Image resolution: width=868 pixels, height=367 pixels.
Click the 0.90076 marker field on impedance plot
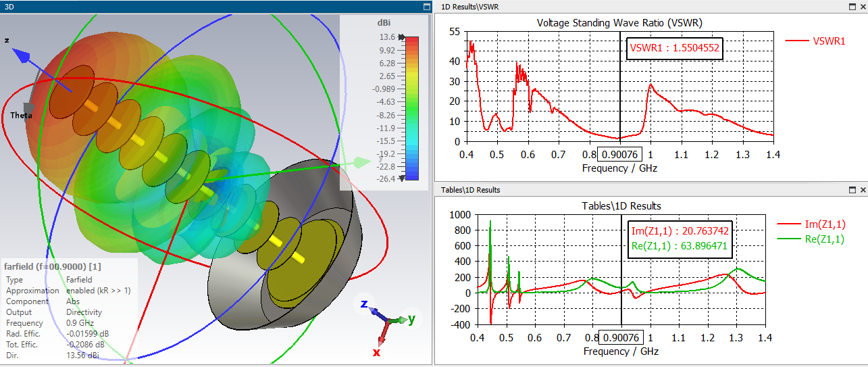[621, 338]
